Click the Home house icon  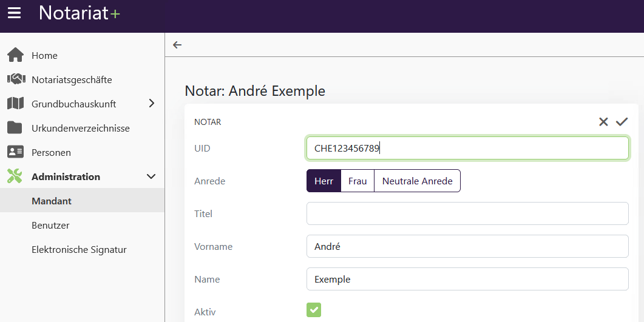[15, 55]
